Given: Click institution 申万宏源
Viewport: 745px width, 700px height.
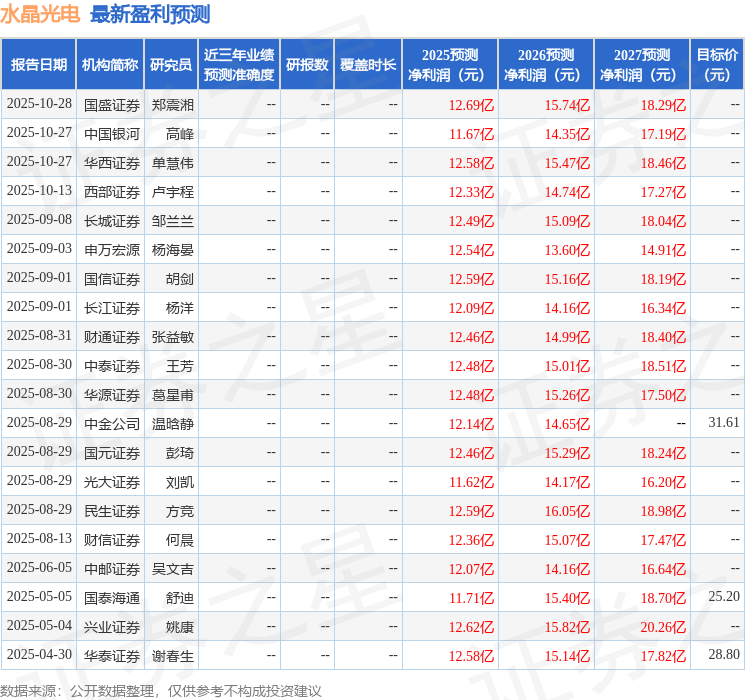Looking at the screenshot, I should [x=112, y=250].
